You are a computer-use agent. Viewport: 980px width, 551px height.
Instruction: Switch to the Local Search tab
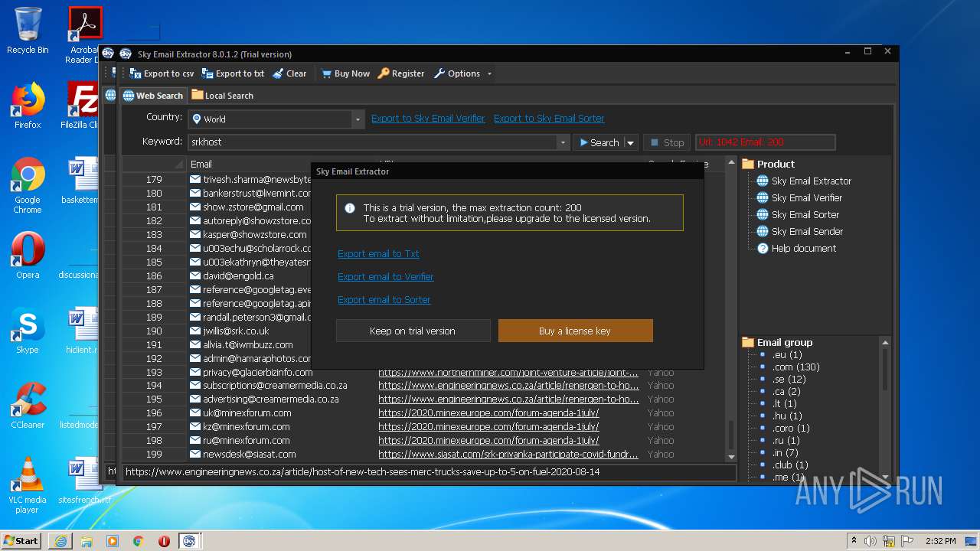point(222,96)
